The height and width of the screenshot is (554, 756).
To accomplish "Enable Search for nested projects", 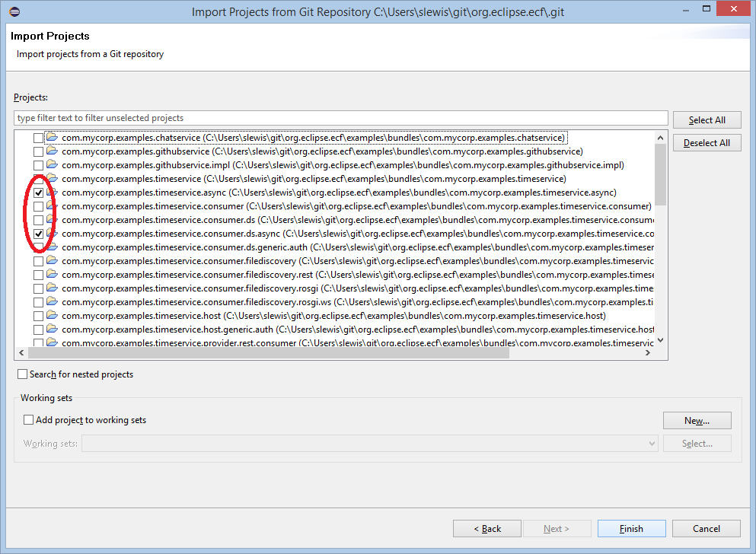I will pyautogui.click(x=22, y=374).
